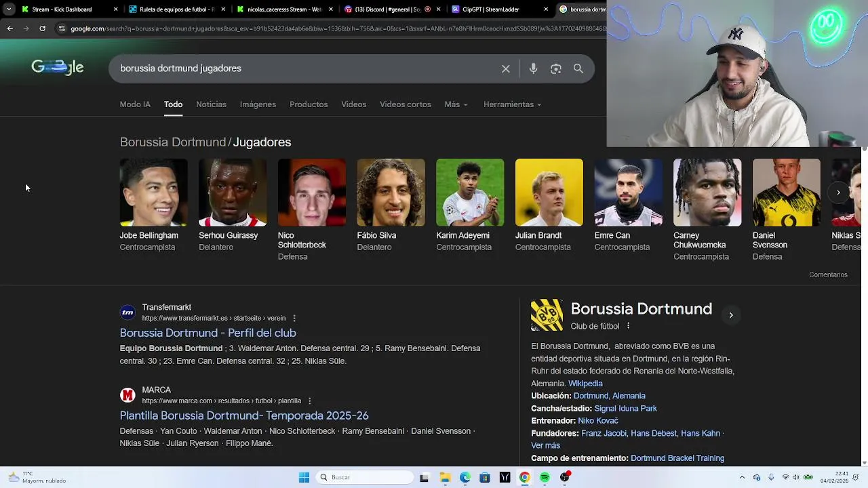Screen dimensions: 868x488
Task: Go forward one page in browser
Action: [x=26, y=28]
